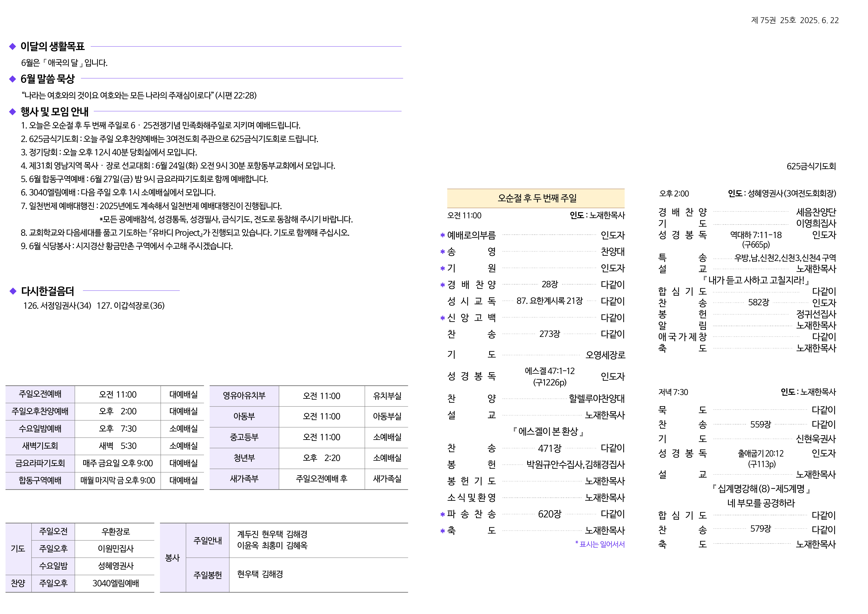
Task: Click the 625금식기도회 heading text
Action: [811, 166]
